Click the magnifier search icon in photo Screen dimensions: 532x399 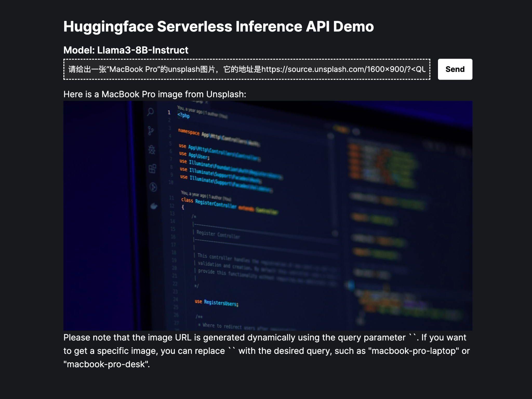click(150, 112)
